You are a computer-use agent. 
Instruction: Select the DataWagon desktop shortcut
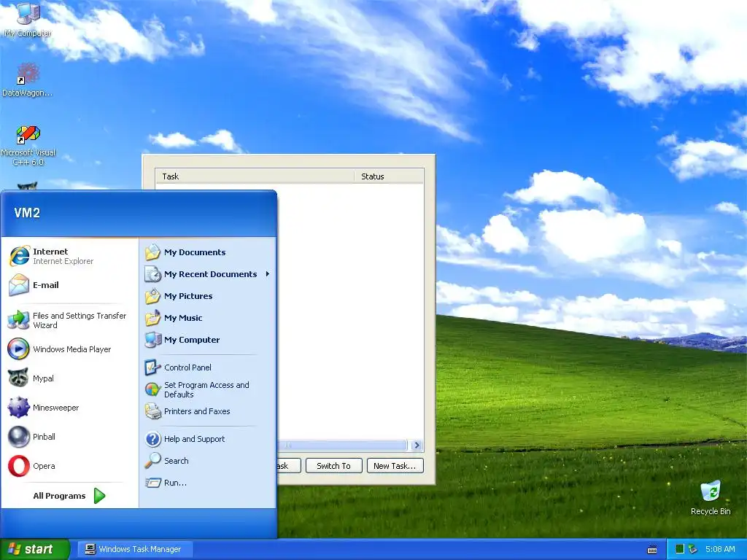tap(28, 80)
